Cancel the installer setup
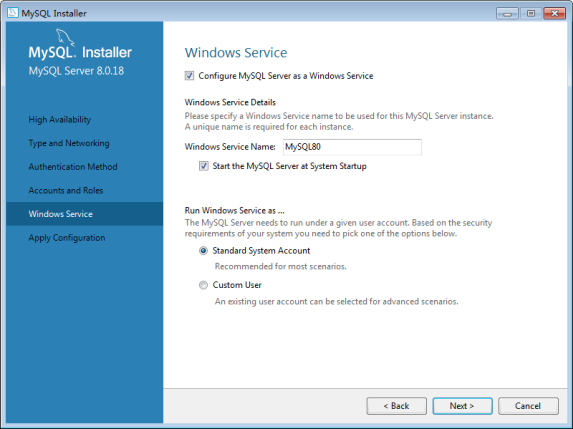The height and width of the screenshot is (429, 573). tap(528, 406)
